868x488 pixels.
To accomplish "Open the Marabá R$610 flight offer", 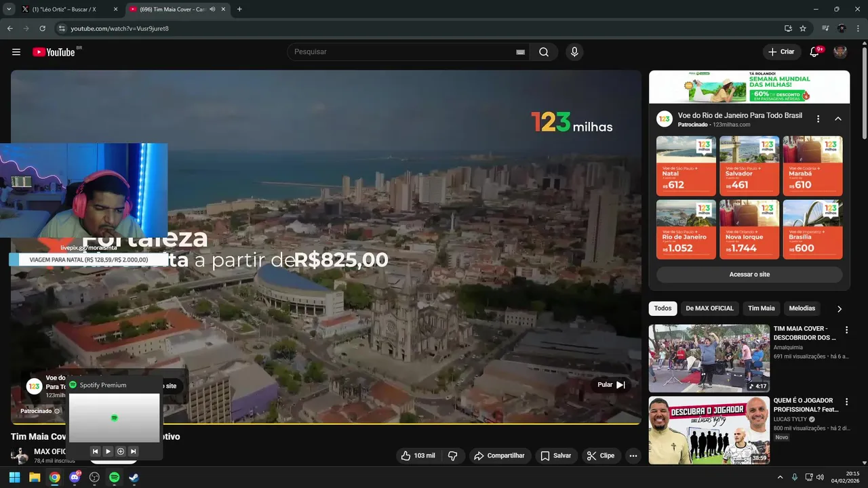I will 812,166.
